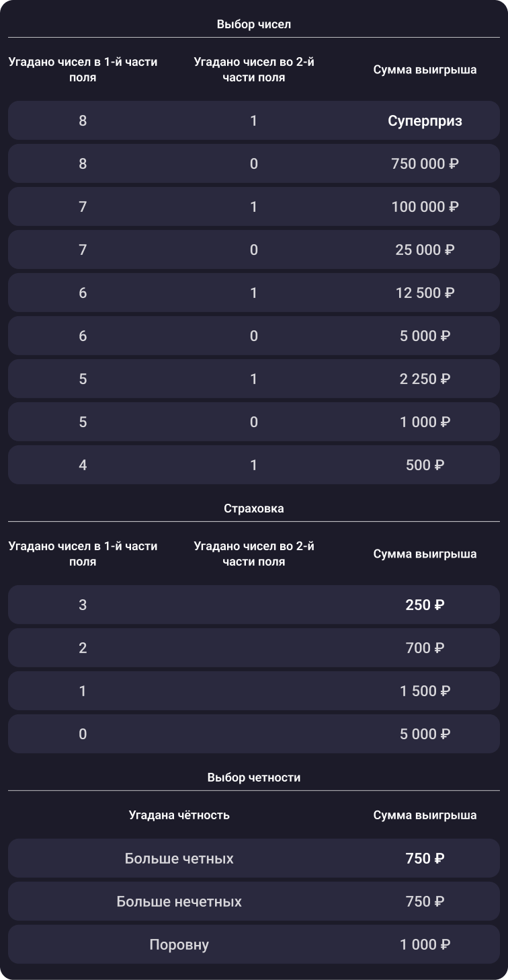Click the 12 500 ₽ prize row
This screenshot has width=508, height=980.
coord(254,293)
